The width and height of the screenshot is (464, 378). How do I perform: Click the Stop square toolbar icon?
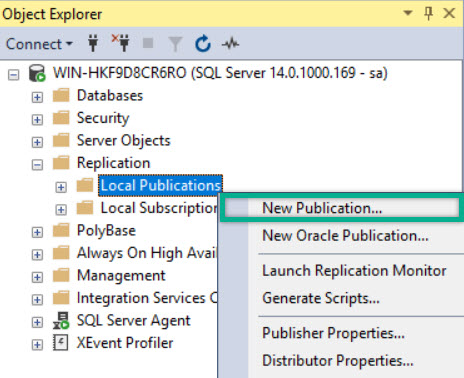click(148, 43)
